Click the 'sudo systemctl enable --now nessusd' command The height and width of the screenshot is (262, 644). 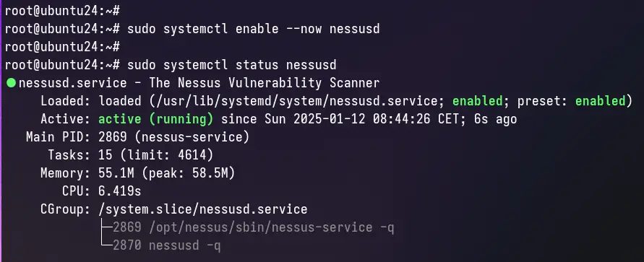tap(254, 29)
